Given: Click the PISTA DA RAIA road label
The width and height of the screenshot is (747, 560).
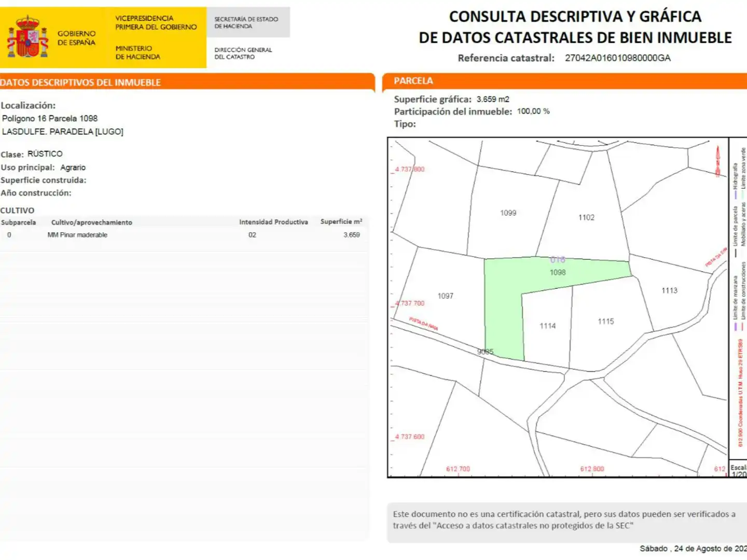Looking at the screenshot, I should coord(423,324).
